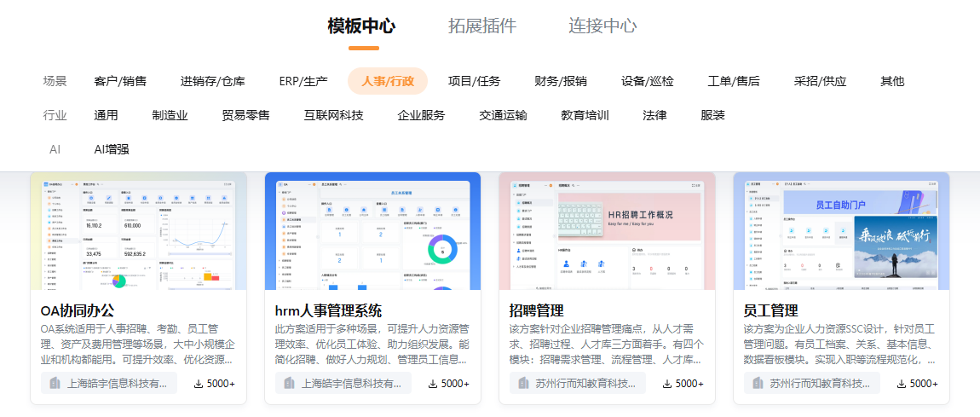980x417 pixels.
Task: Select the 工单/售后 scene filter
Action: 734,81
